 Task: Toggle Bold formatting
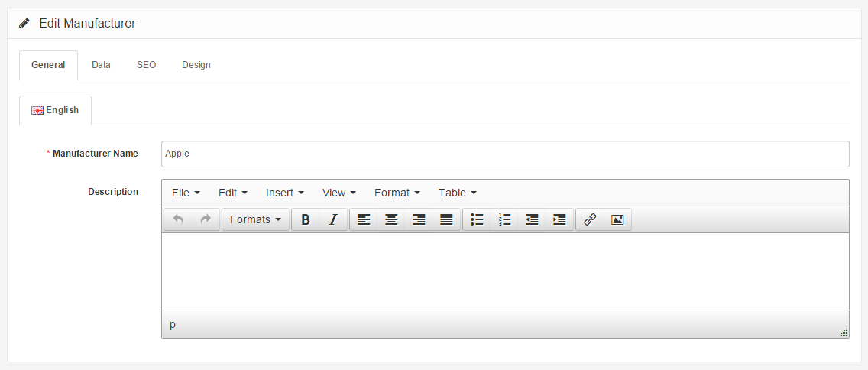[306, 220]
